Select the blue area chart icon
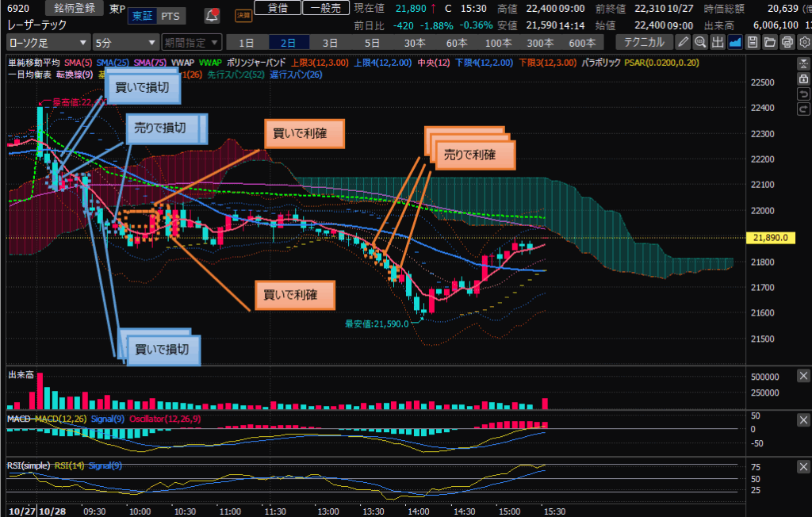Screen dimensions: 812x517 pyautogui.click(x=735, y=42)
